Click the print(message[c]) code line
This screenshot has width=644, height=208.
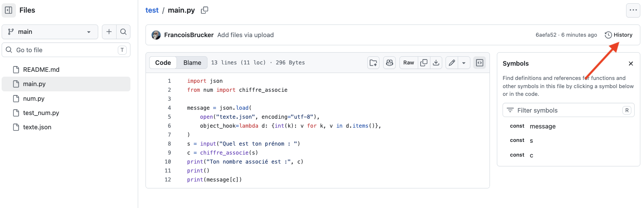214,180
